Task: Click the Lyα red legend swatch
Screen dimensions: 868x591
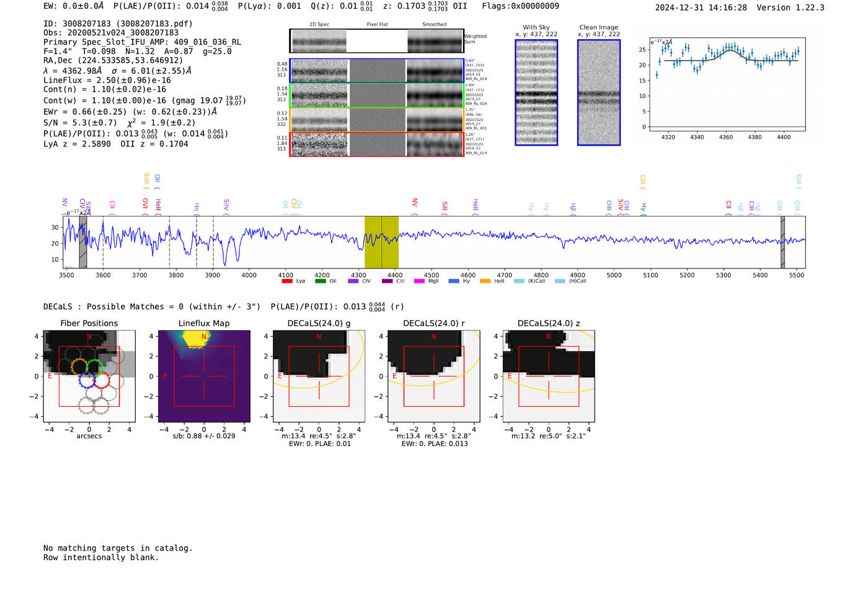Action: point(287,281)
